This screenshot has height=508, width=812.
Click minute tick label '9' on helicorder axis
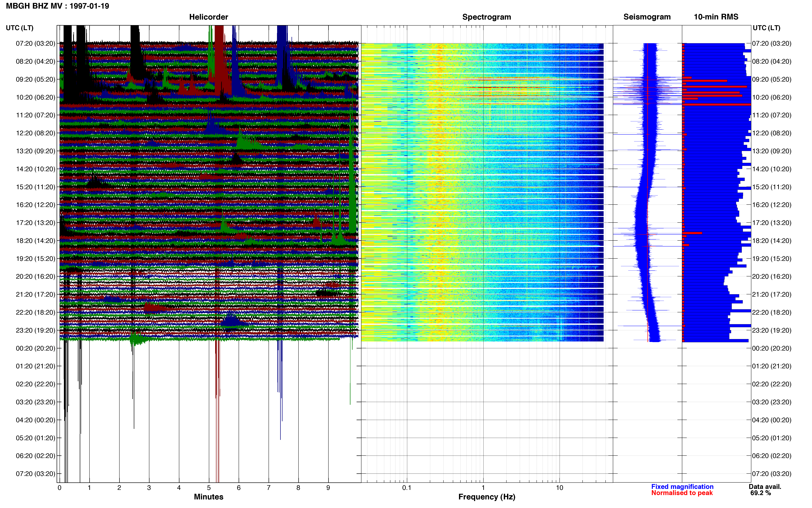[x=328, y=488]
